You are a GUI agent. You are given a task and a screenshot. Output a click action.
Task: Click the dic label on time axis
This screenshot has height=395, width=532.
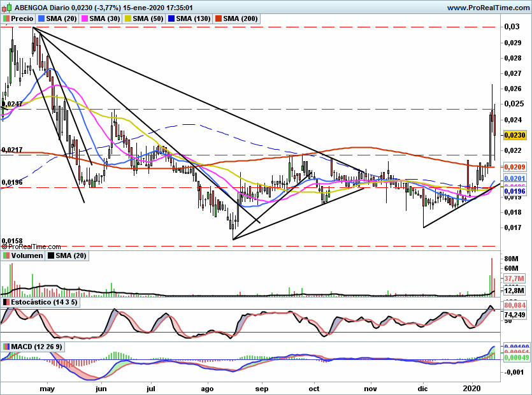[x=423, y=389]
